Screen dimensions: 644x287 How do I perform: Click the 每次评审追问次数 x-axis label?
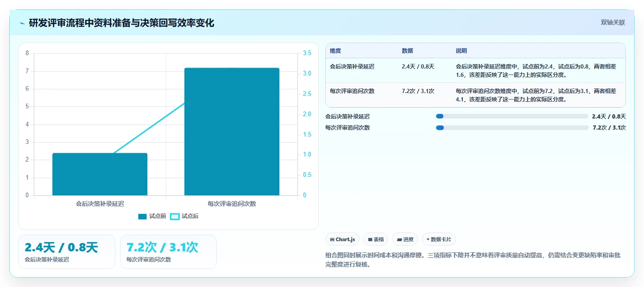[232, 203]
